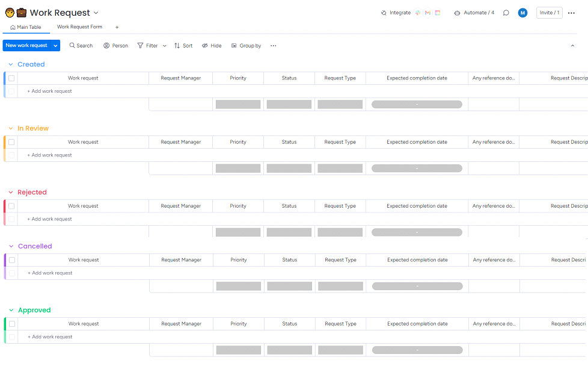Collapse the Approved group
The height and width of the screenshot is (369, 588).
click(11, 310)
